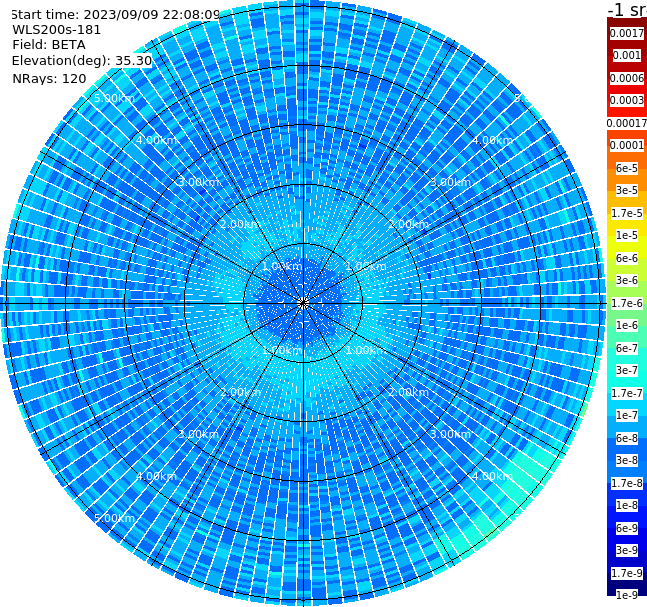The width and height of the screenshot is (647, 607).
Task: Click the 1.7e-6 colorbar label
Action: 627,303
